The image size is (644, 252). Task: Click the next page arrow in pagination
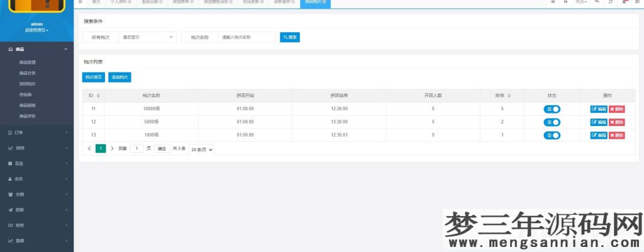[x=112, y=149]
